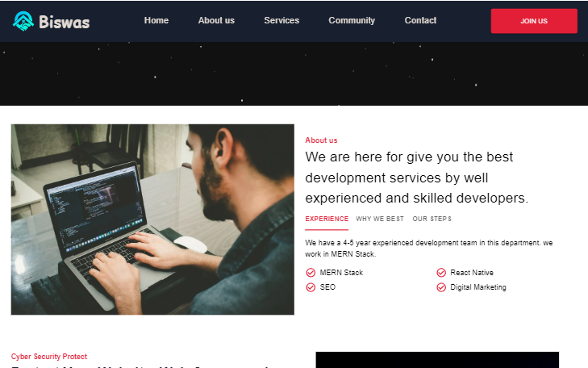This screenshot has height=368, width=588.
Task: Click the MERN Stack list text
Action: (341, 273)
